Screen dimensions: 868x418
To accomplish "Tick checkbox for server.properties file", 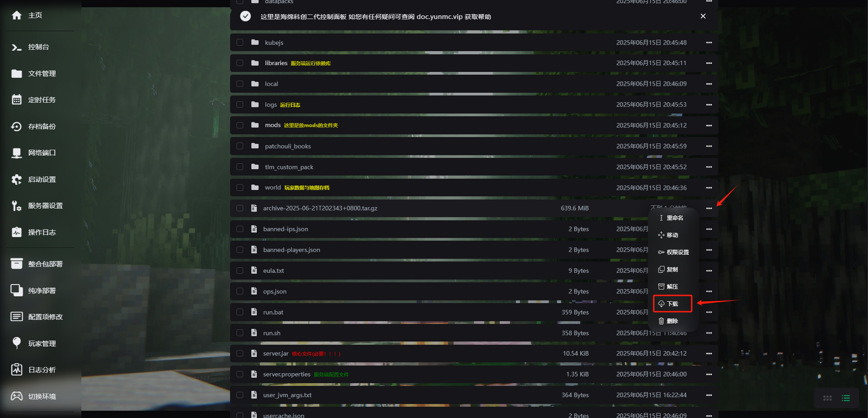I will coord(240,374).
